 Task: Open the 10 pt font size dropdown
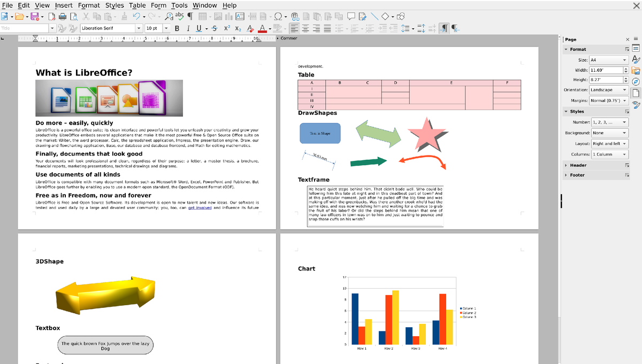[166, 28]
